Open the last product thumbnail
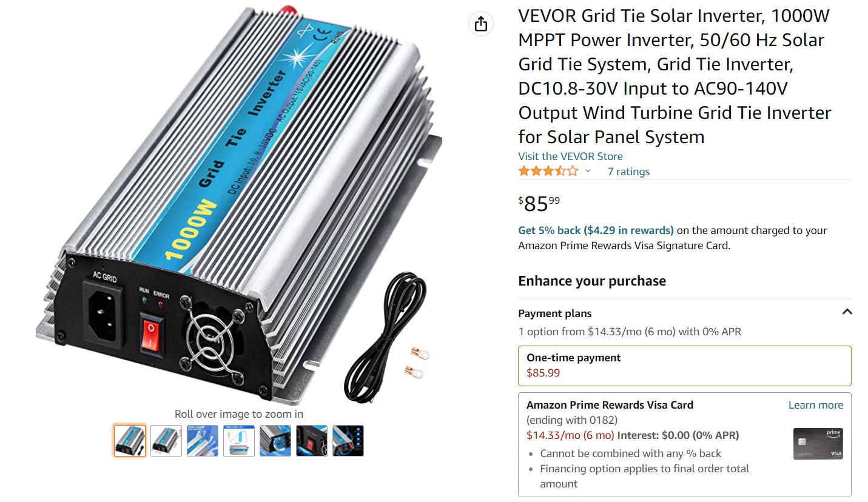 (348, 441)
